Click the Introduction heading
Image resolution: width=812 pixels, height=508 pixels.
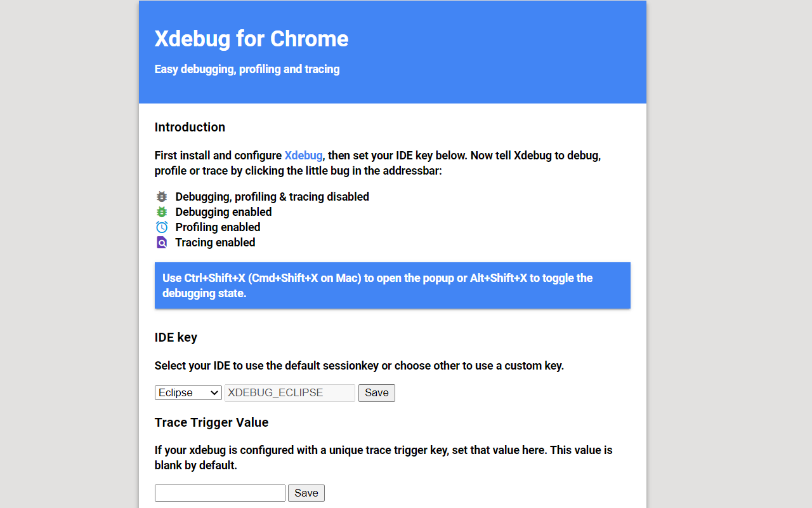(x=190, y=127)
